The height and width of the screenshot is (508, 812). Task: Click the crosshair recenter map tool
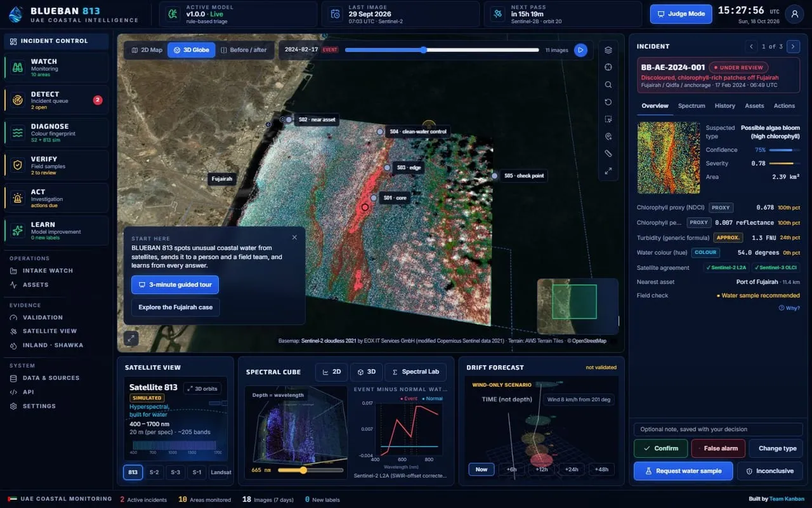coord(608,67)
